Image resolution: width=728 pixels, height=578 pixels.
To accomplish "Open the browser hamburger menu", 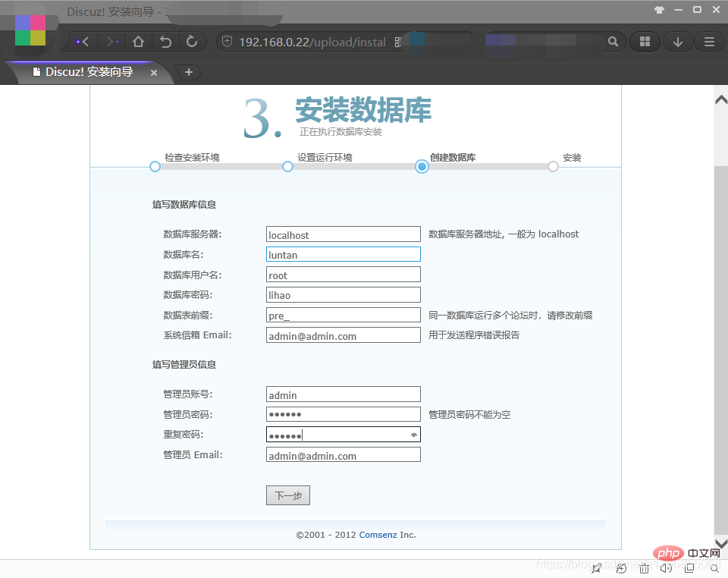I will click(710, 42).
